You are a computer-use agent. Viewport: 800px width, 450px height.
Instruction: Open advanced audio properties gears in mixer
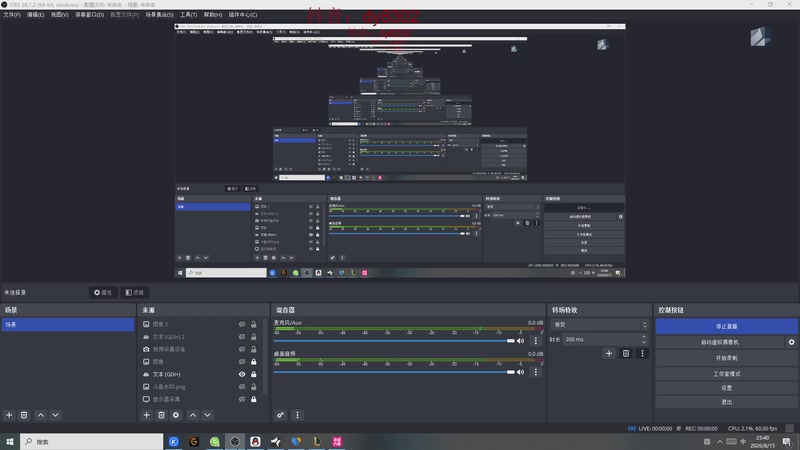coord(280,415)
